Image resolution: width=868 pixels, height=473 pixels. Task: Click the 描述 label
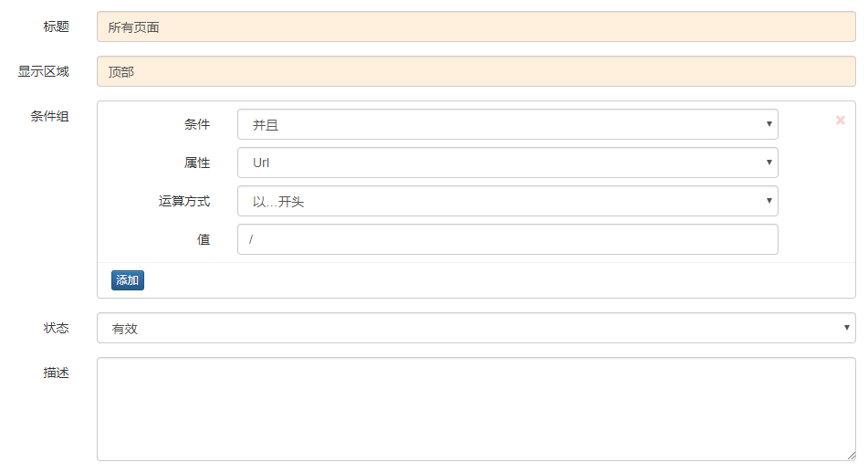pyautogui.click(x=56, y=373)
